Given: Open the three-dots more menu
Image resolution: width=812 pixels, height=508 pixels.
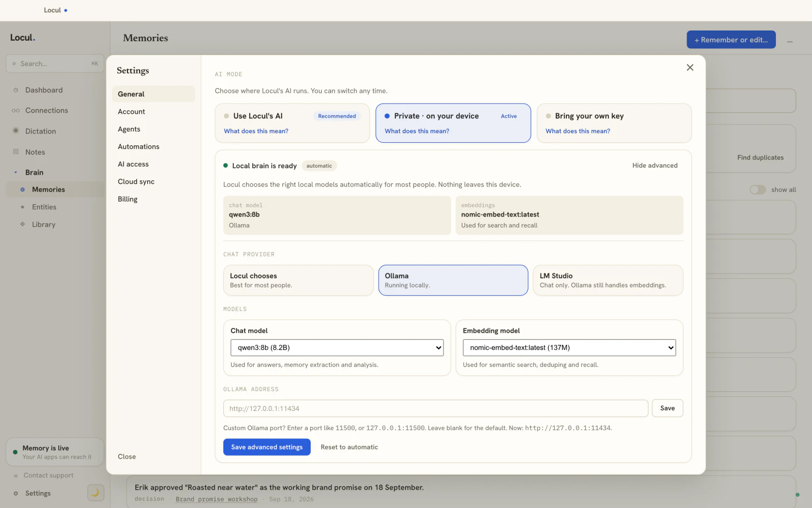Looking at the screenshot, I should click(x=790, y=41).
